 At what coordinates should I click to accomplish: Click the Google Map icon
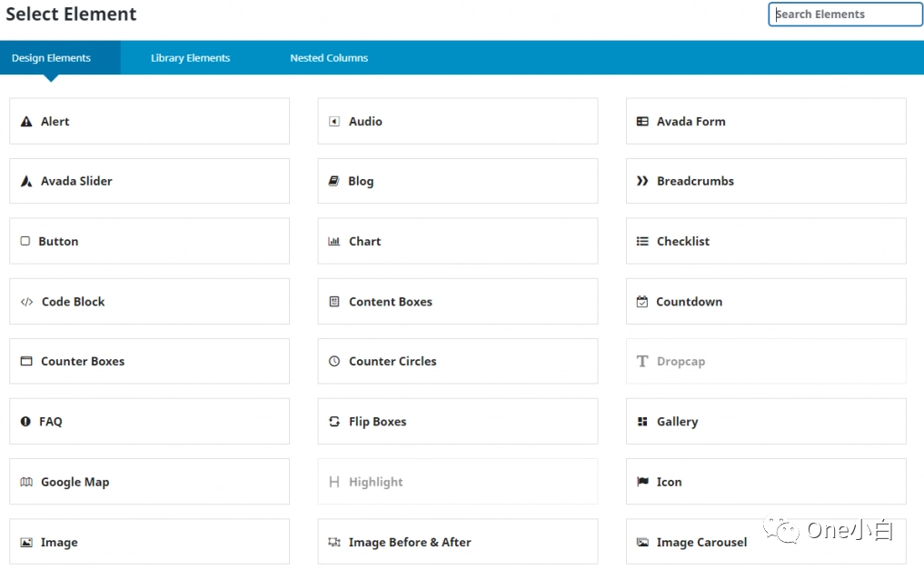26,483
